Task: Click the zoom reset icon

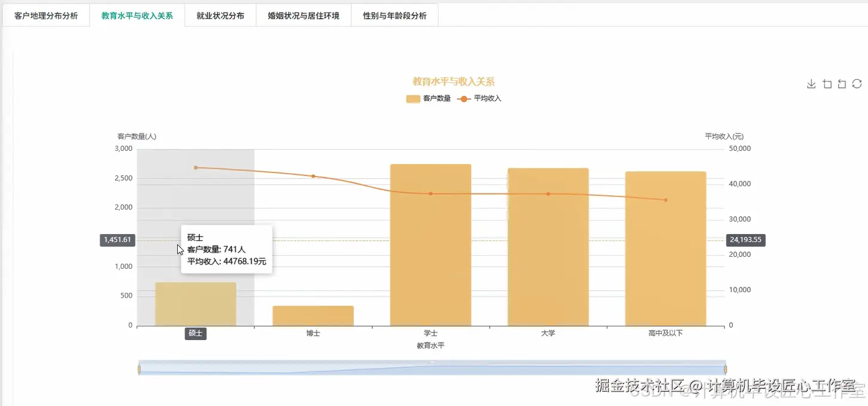Action: click(842, 84)
